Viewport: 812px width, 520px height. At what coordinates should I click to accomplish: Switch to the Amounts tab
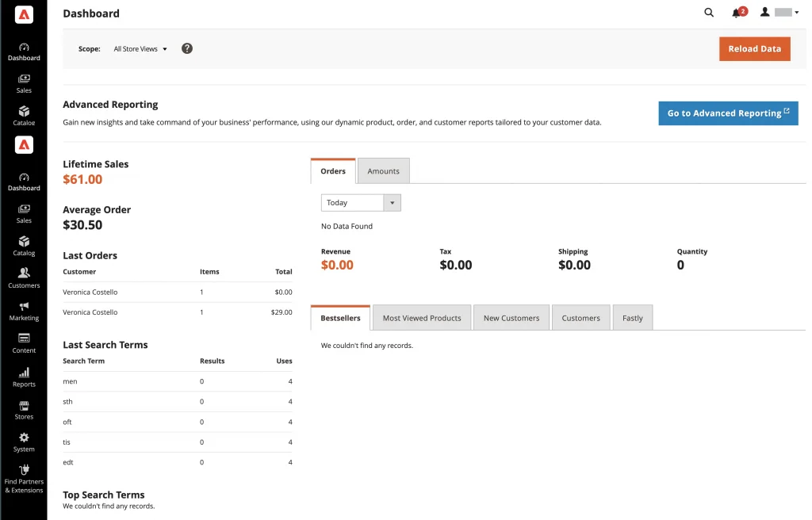(383, 171)
